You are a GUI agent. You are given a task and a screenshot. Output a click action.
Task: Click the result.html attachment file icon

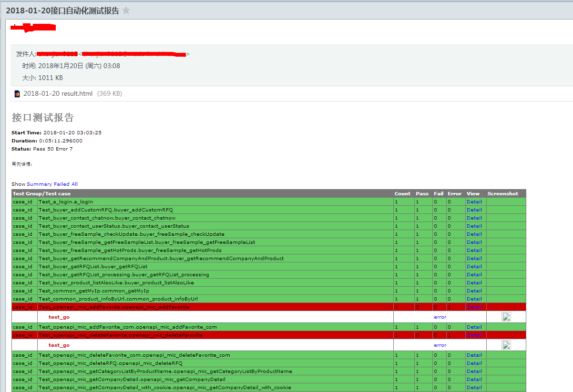coord(17,94)
